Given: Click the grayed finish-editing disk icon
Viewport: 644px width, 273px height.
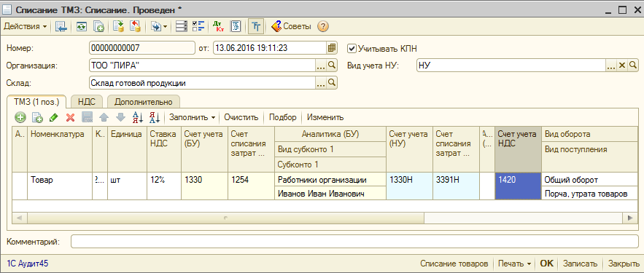Looking at the screenshot, I should 87,118.
